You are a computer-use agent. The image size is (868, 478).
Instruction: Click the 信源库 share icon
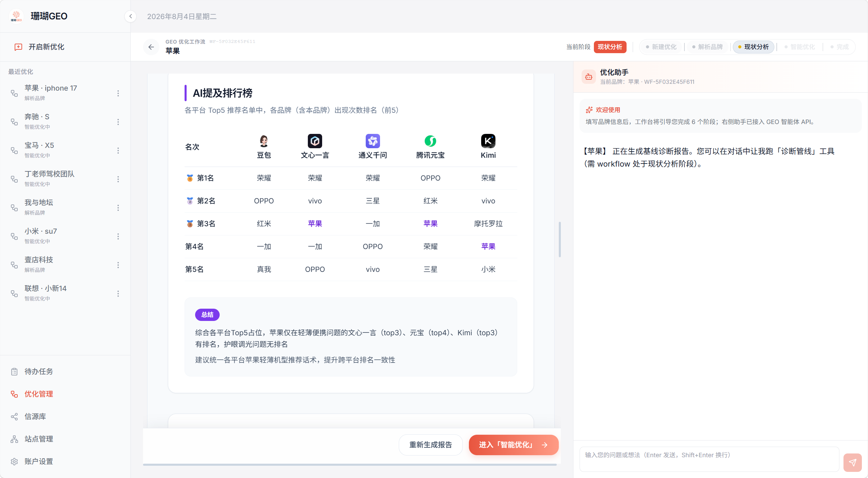(14, 416)
